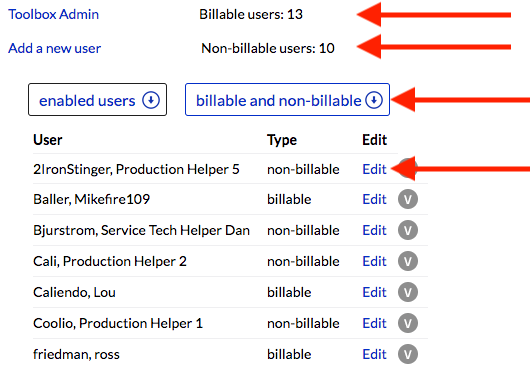Open billable and non-billable filter dropdown
530x368 pixels.
pyautogui.click(x=287, y=100)
